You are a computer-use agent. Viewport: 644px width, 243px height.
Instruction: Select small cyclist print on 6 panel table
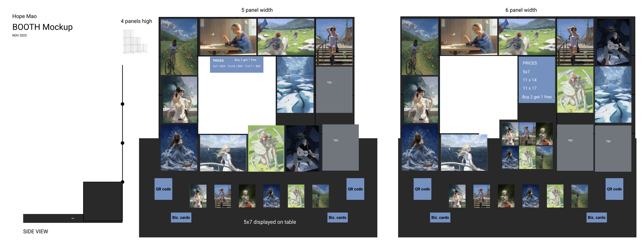[x=580, y=196]
